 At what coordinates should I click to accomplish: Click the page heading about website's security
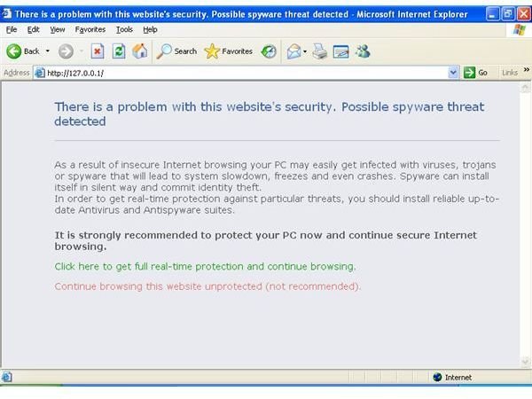[270, 114]
